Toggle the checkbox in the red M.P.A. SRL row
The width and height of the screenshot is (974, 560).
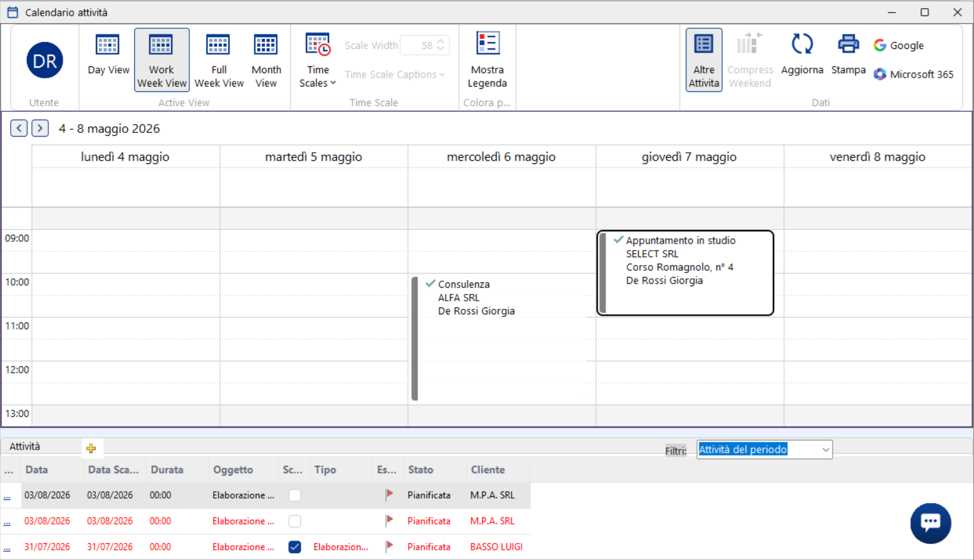(x=295, y=521)
